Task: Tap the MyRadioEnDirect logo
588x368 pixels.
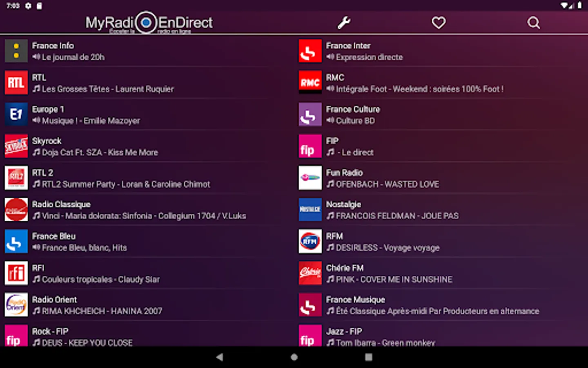Action: pos(149,22)
